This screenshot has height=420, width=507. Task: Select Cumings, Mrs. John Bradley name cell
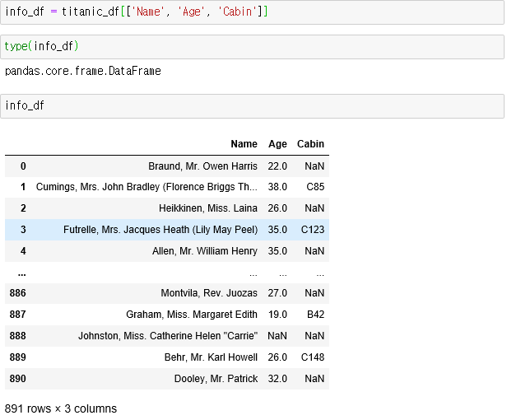(147, 187)
